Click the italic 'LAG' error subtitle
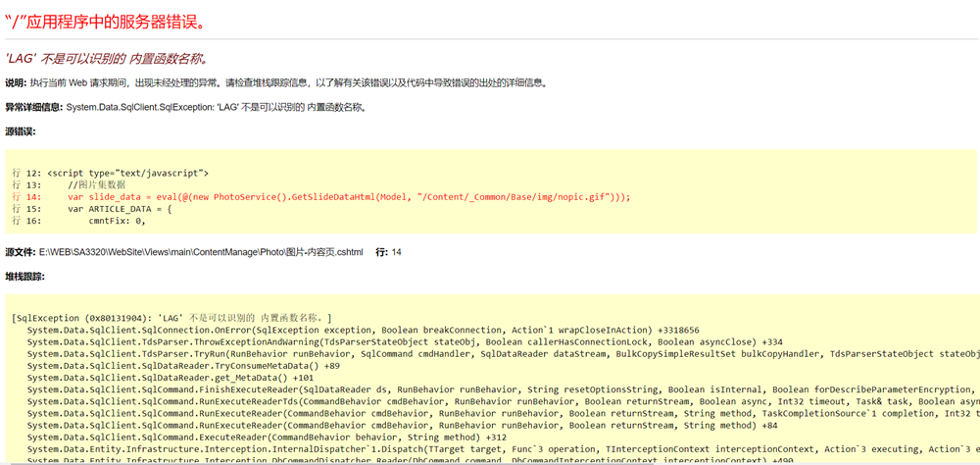This screenshot has width=980, height=465. point(106,59)
